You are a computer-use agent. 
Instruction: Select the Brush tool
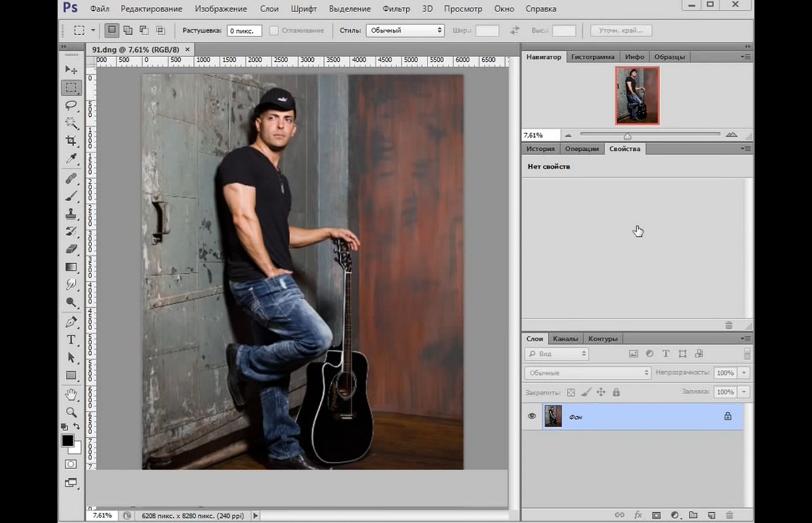click(71, 196)
